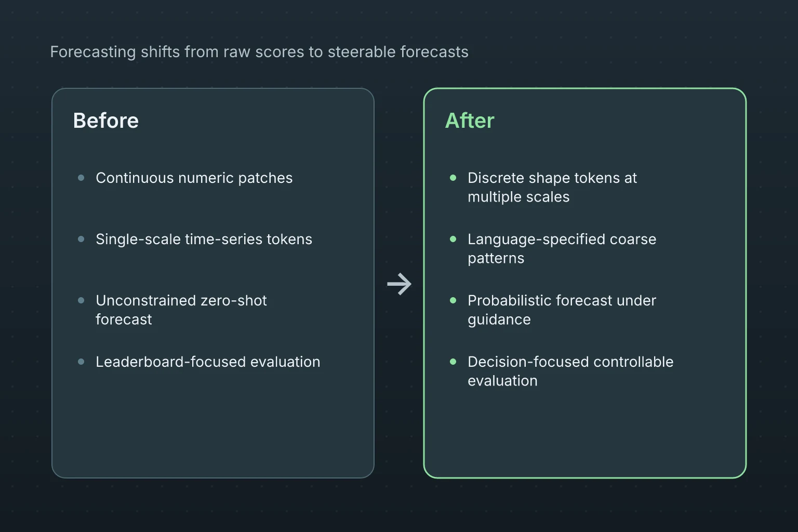Viewport: 798px width, 532px height.
Task: Click bullet dot beside Leaderboard-focused evaluation
Action: tap(81, 362)
